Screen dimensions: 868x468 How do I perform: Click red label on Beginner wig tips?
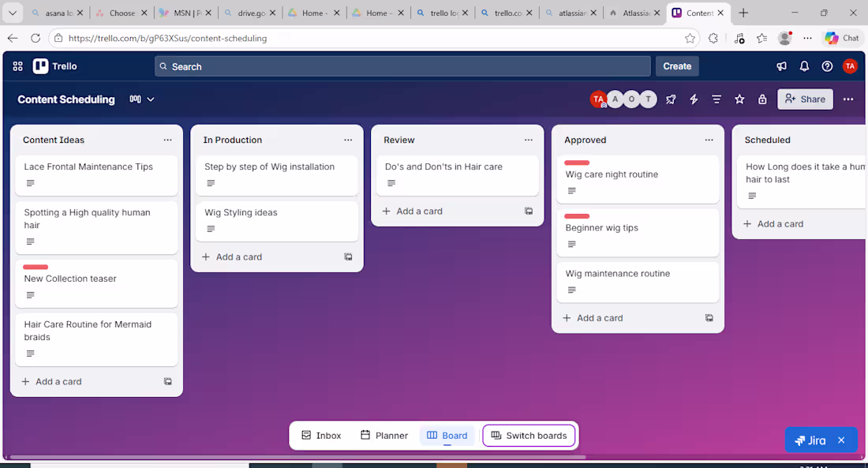click(x=577, y=216)
